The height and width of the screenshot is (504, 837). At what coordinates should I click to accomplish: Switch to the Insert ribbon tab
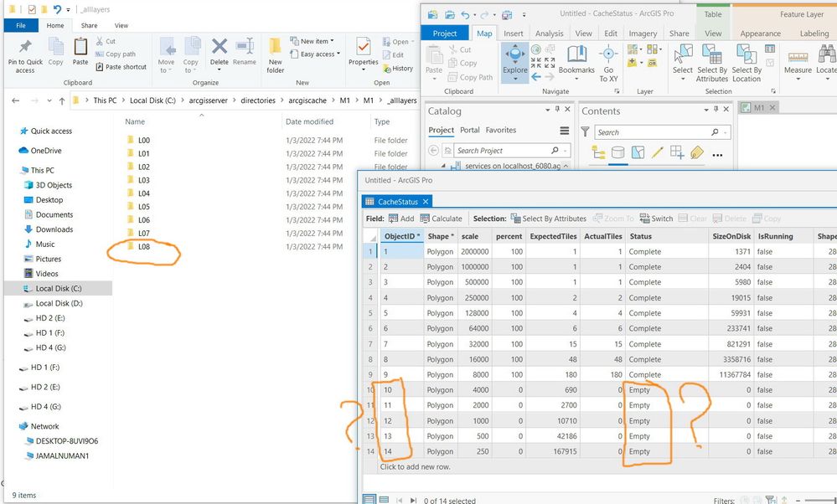pyautogui.click(x=513, y=33)
